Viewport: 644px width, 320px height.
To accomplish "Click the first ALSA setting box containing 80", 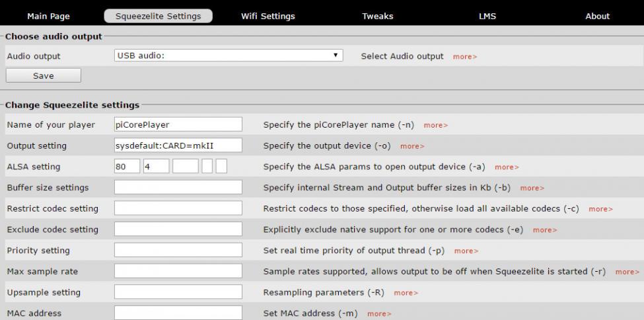I will 127,167.
